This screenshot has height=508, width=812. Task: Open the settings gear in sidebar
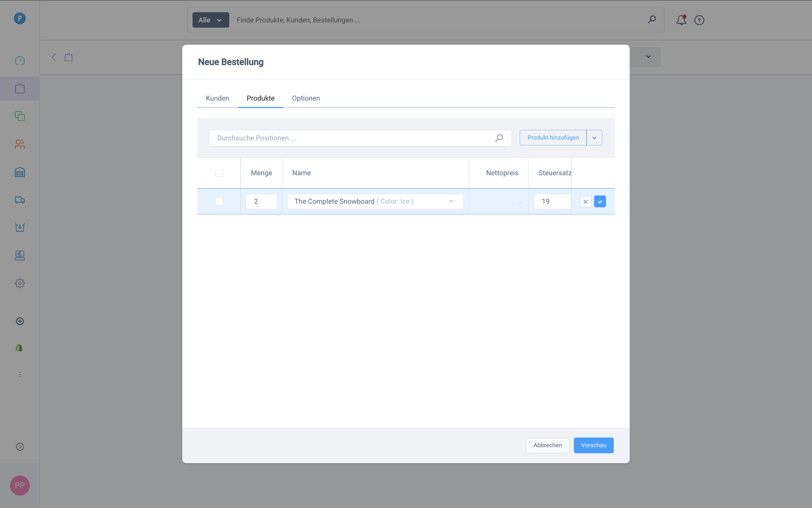[x=20, y=283]
